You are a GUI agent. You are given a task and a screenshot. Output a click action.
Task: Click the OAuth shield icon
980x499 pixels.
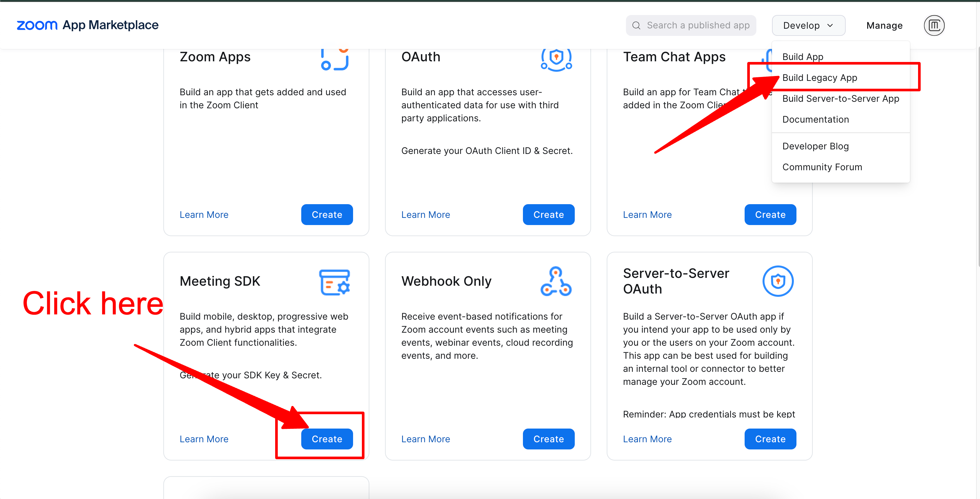556,60
